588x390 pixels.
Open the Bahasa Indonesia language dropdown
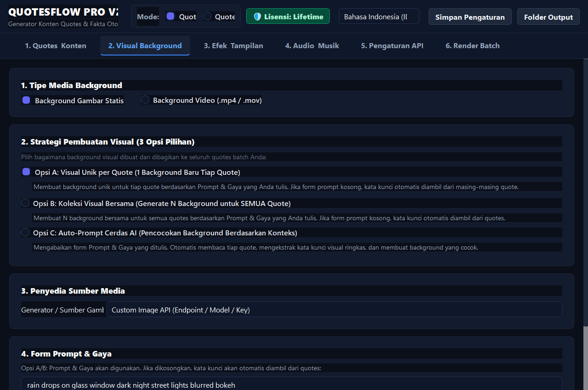[379, 17]
